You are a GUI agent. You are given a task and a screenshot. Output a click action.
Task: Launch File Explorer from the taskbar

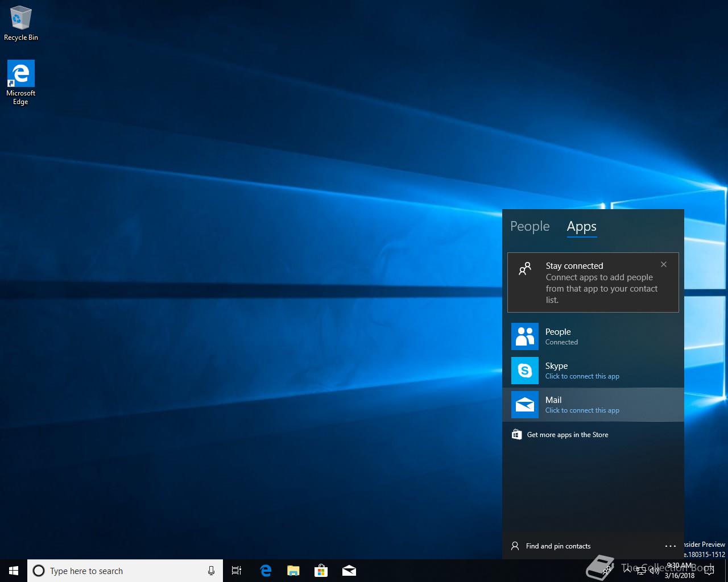coord(293,571)
